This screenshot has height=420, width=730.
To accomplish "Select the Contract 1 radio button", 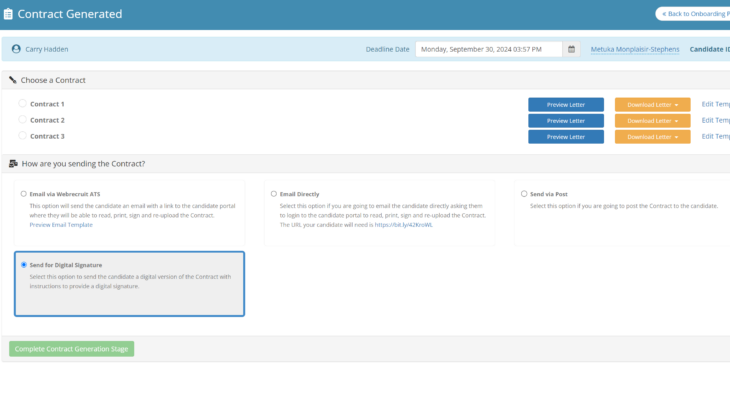I will [x=23, y=104].
